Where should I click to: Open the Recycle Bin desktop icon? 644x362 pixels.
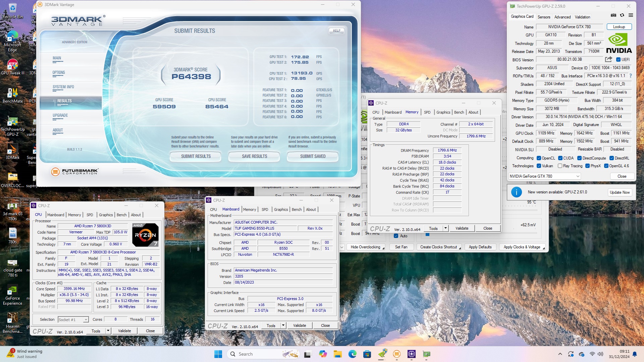pyautogui.click(x=13, y=11)
